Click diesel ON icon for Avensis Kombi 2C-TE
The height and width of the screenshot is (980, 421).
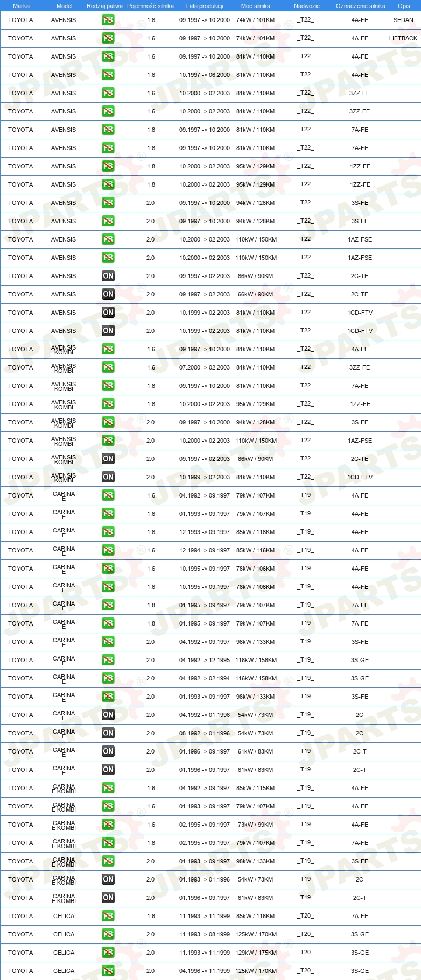tap(108, 459)
